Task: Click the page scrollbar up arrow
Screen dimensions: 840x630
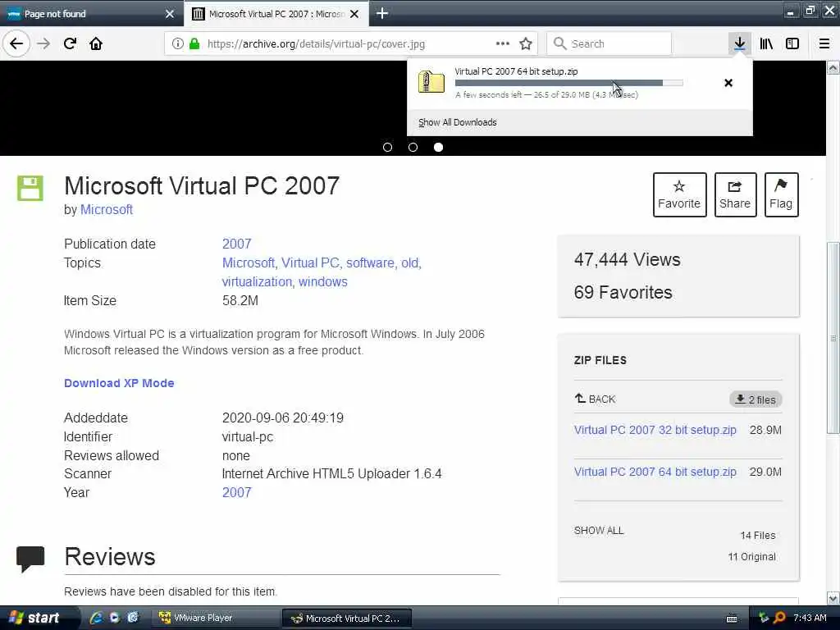Action: pos(833,67)
